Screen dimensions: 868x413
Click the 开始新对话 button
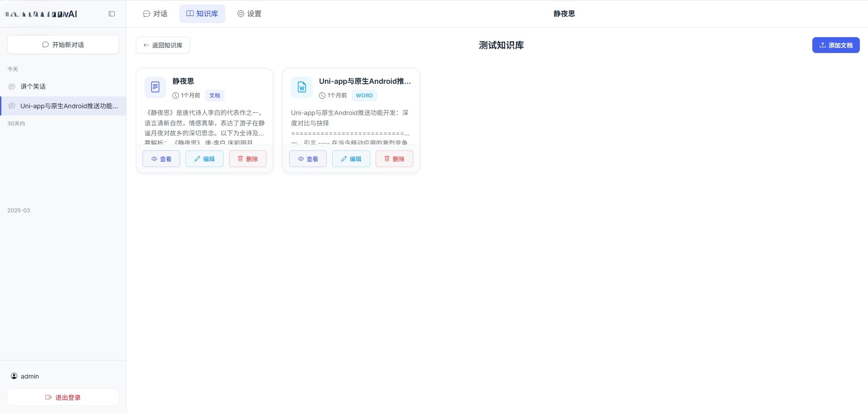click(x=62, y=44)
